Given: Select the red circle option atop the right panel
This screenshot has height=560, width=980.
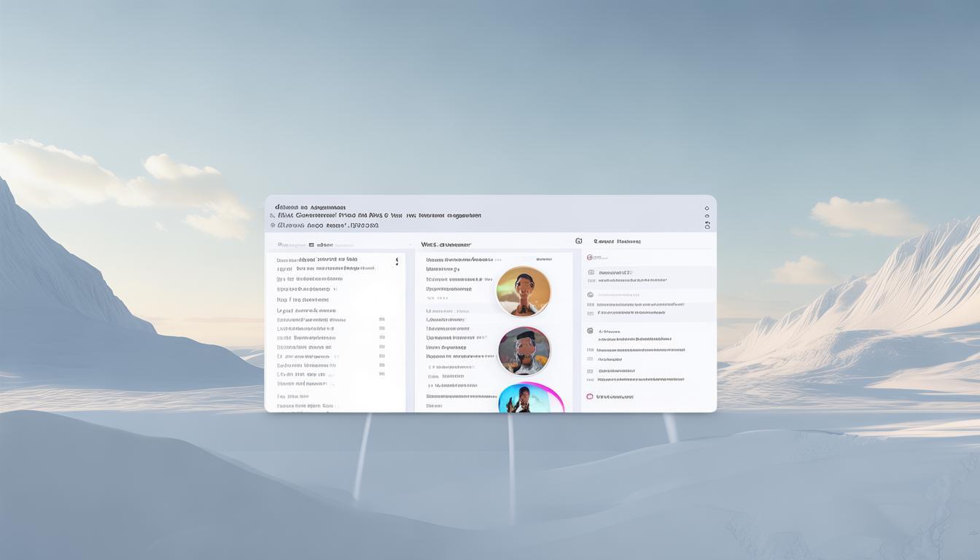Looking at the screenshot, I should pos(589,257).
